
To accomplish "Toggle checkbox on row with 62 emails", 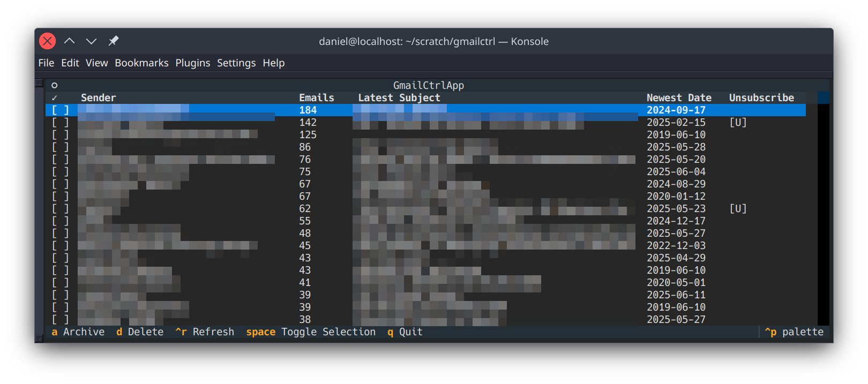I will pos(60,209).
